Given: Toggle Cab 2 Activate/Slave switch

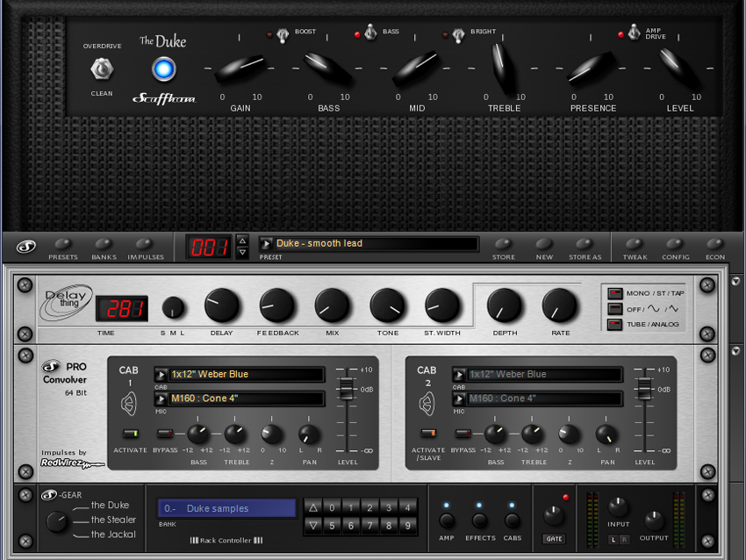Looking at the screenshot, I should [x=428, y=433].
